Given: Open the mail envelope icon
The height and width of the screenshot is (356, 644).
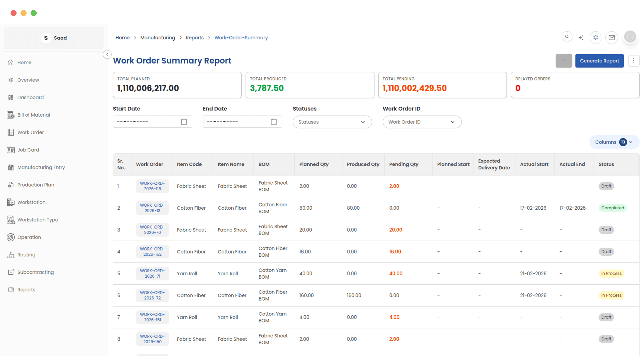Looking at the screenshot, I should (611, 38).
